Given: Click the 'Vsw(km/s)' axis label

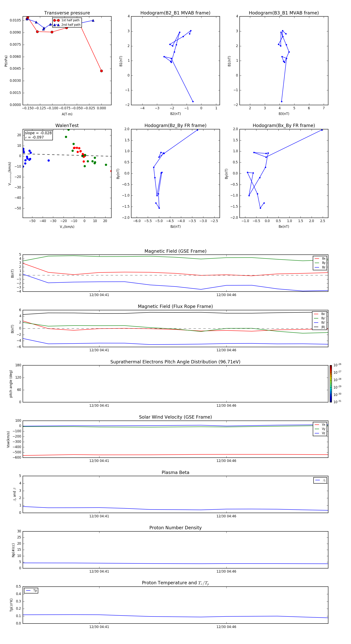Looking at the screenshot, I should (8, 439).
